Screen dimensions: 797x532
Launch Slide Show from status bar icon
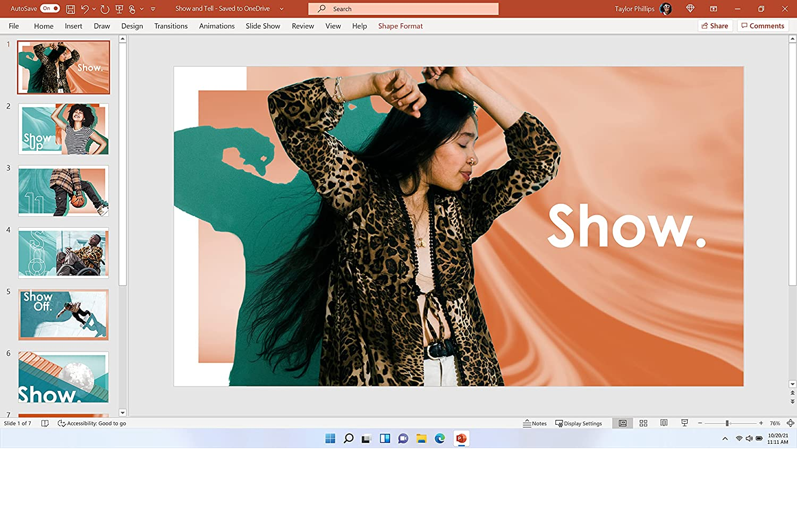tap(684, 423)
